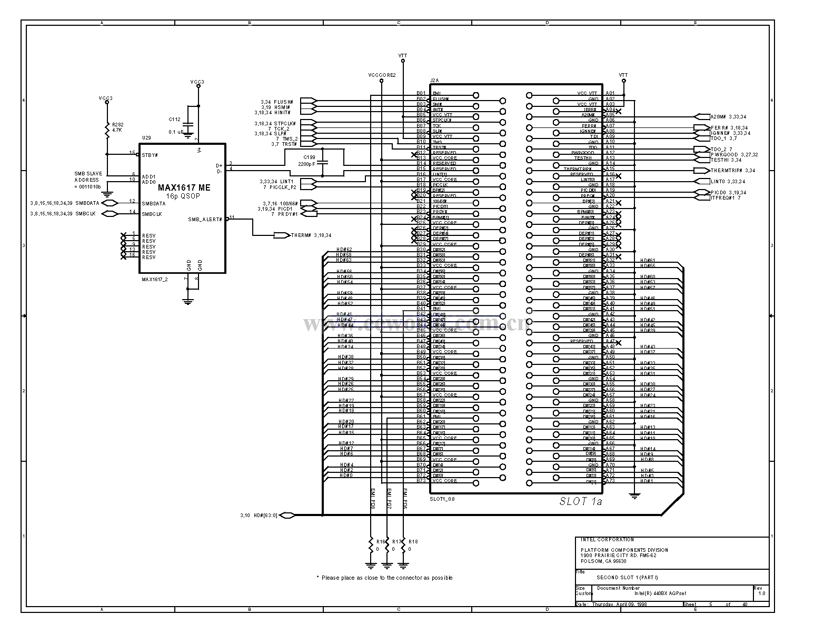Click the MAX1617 ME chip label
Screen dimensions: 834x644
click(184, 187)
